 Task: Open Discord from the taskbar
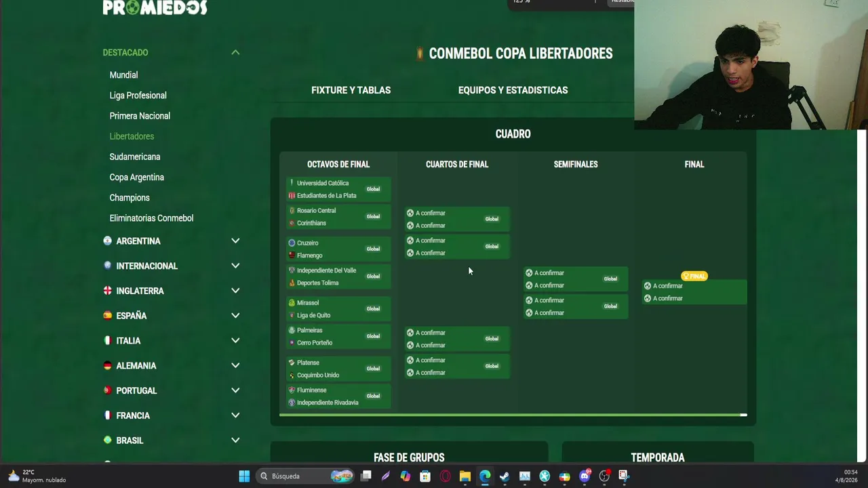coord(585,476)
